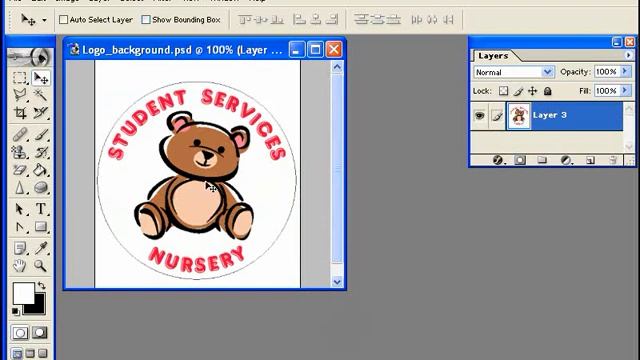Open the Add layer style menu
Screen dimensions: 640x360
click(498, 160)
